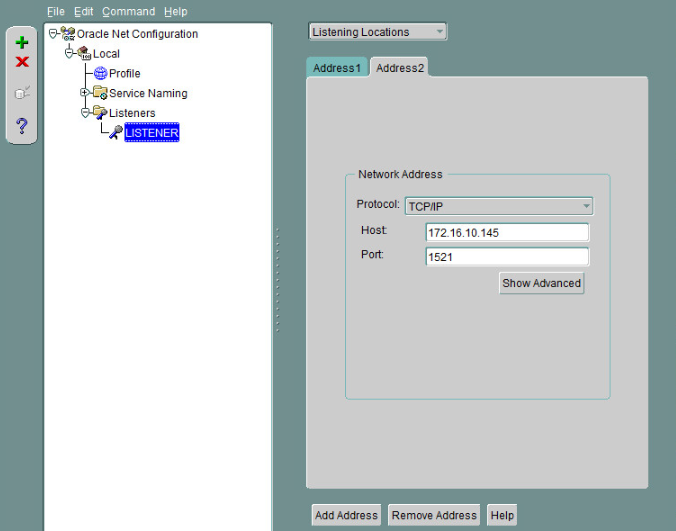676x531 pixels.
Task: Click the Add Address button
Action: [x=346, y=515]
